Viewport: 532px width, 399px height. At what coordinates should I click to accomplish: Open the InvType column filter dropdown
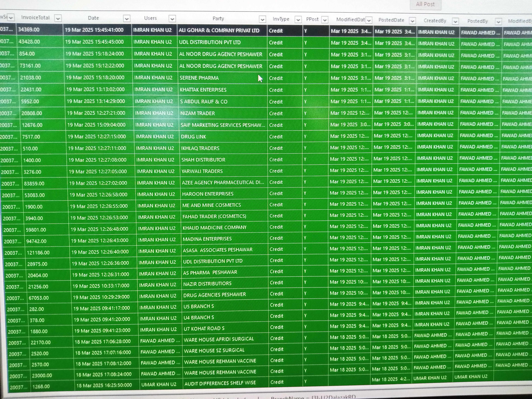(298, 20)
